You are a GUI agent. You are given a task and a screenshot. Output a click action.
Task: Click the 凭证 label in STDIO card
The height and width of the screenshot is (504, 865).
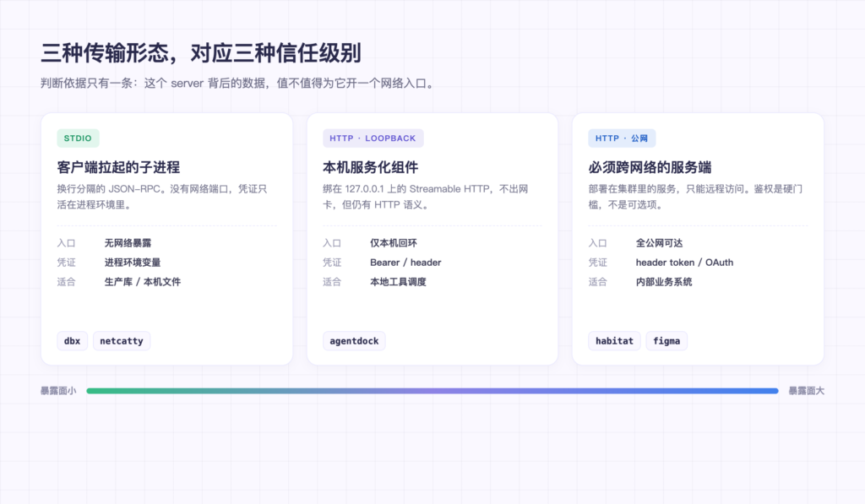tap(66, 263)
